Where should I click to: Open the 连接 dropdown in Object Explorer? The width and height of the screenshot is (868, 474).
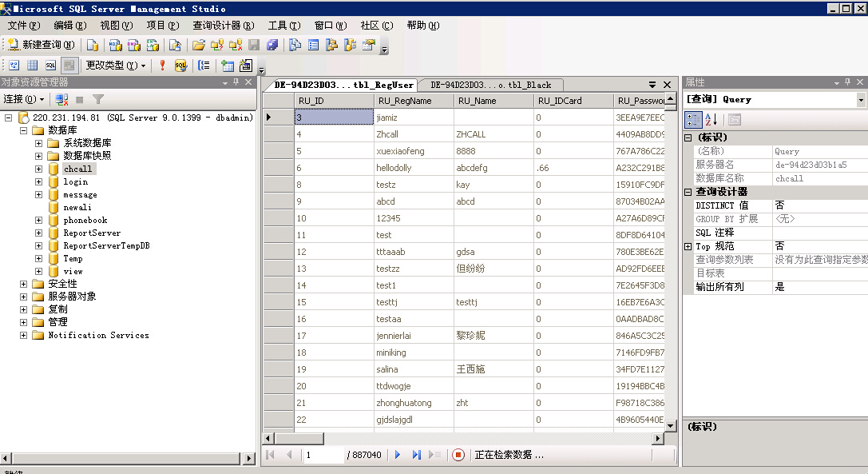24,99
